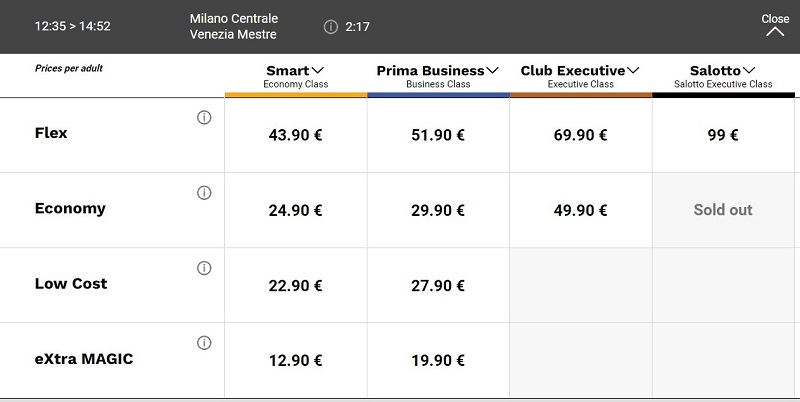The height and width of the screenshot is (402, 800).
Task: Choose eXtra MAGIC Prima Business 19.90 €
Action: click(x=438, y=360)
